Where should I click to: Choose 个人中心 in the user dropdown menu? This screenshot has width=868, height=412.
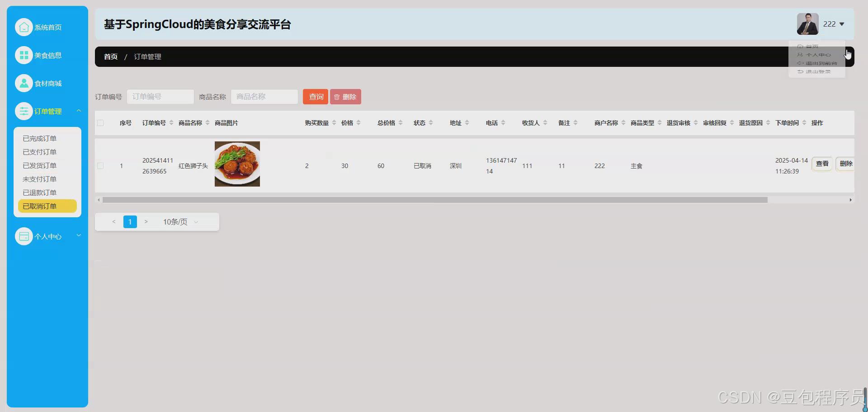(x=816, y=54)
